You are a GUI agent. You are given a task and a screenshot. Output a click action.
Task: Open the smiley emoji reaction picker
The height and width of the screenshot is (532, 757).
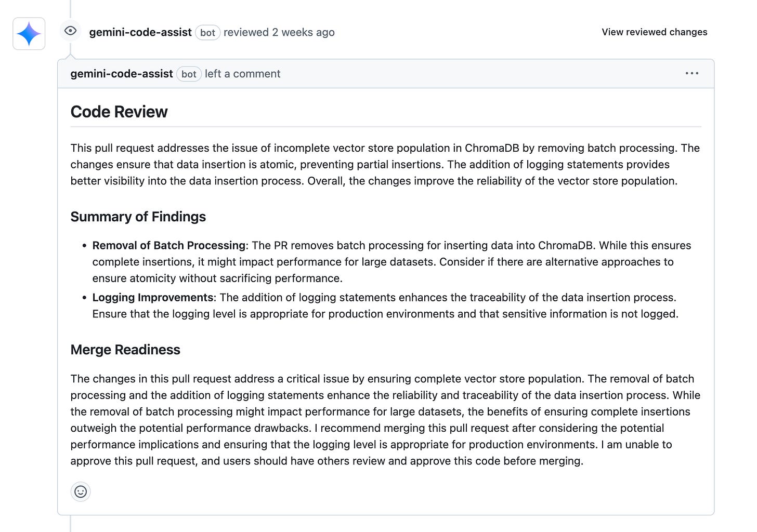click(81, 491)
